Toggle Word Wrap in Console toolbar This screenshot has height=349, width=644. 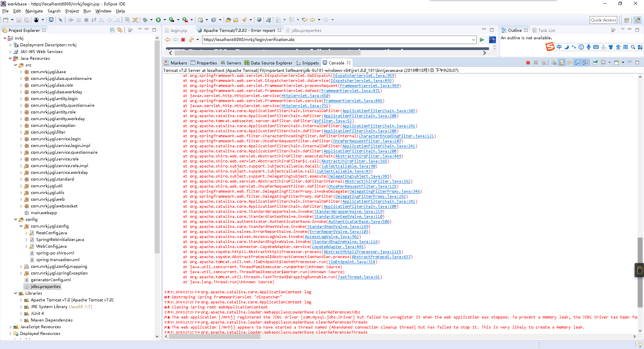[x=569, y=63]
